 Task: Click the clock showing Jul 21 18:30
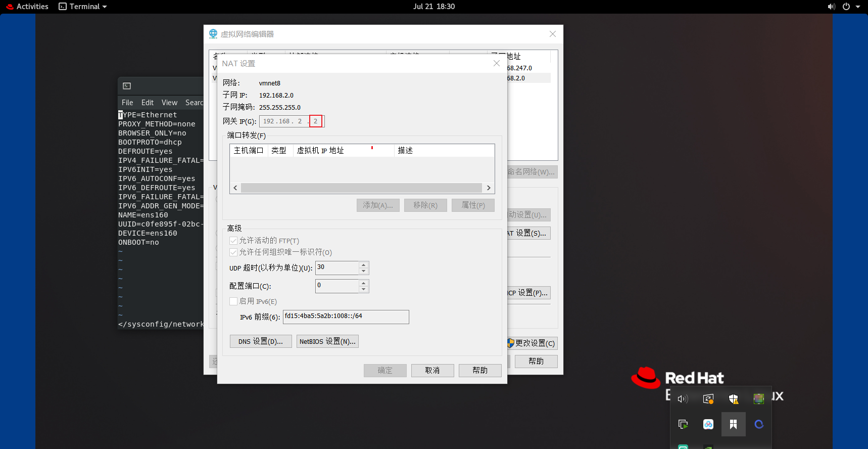coord(434,7)
